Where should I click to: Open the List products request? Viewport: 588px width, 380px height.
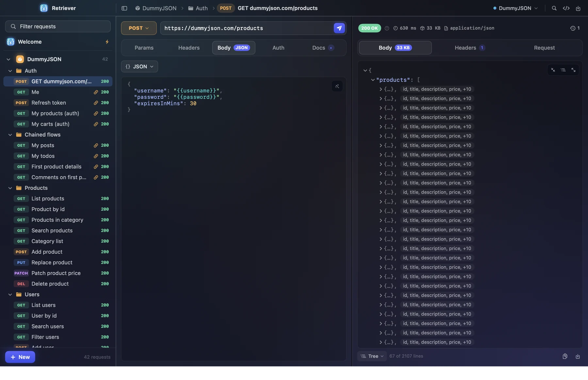58,199
